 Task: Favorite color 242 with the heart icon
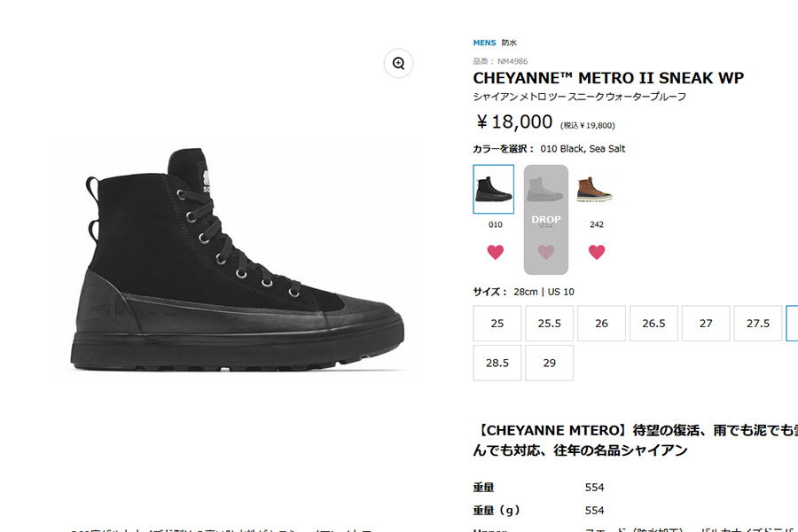tap(597, 252)
